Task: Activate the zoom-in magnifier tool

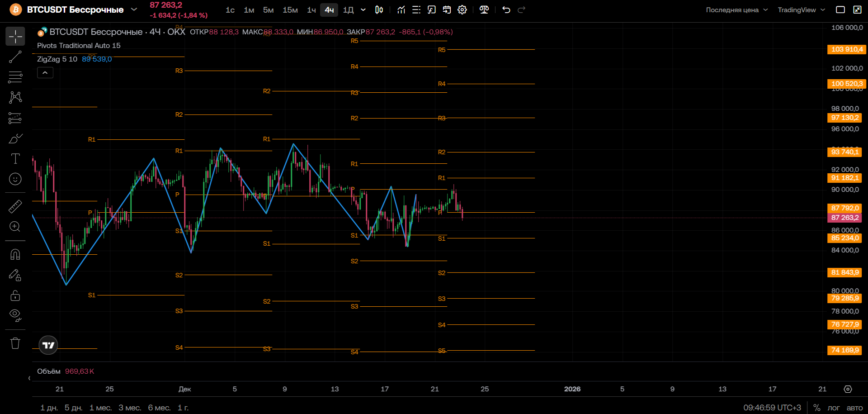Action: click(x=15, y=227)
